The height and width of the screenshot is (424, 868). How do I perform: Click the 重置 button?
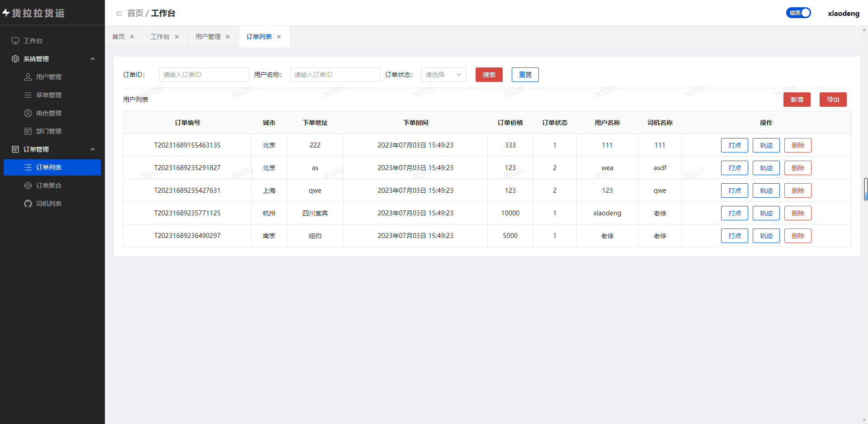pos(525,75)
